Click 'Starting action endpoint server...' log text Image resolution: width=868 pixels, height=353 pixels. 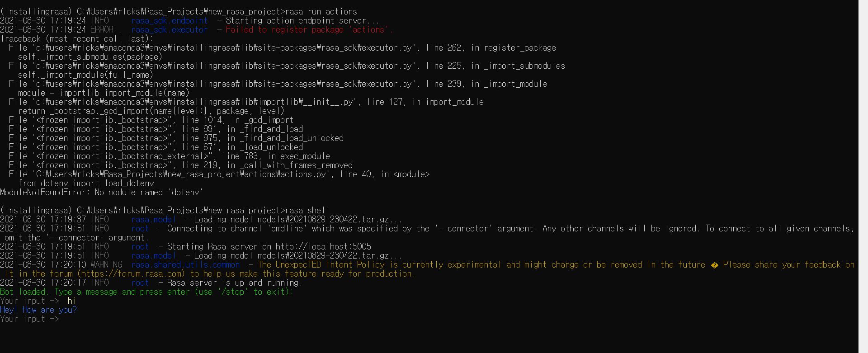pyautogui.click(x=302, y=21)
